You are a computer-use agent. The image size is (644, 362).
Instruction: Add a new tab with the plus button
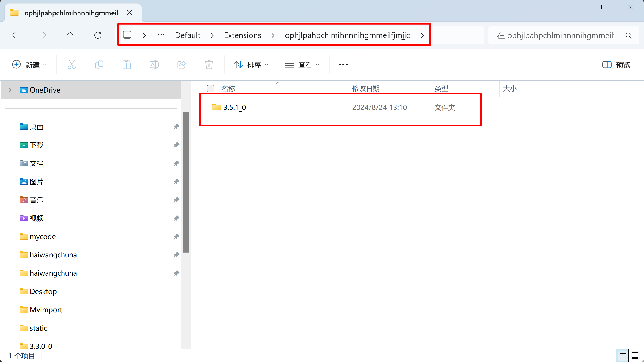click(155, 13)
